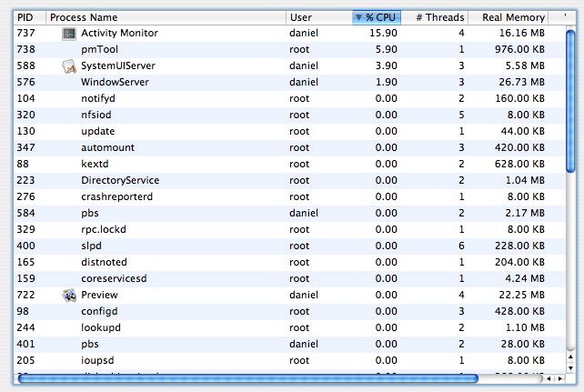Select the coreservicesd process row
Viewport: 584px width, 392px height.
[x=289, y=279]
